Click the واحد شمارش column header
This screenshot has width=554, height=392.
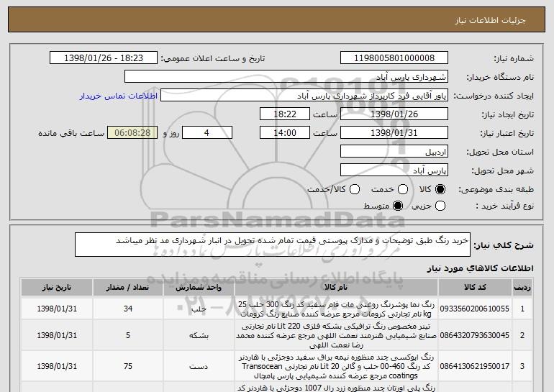(x=199, y=288)
